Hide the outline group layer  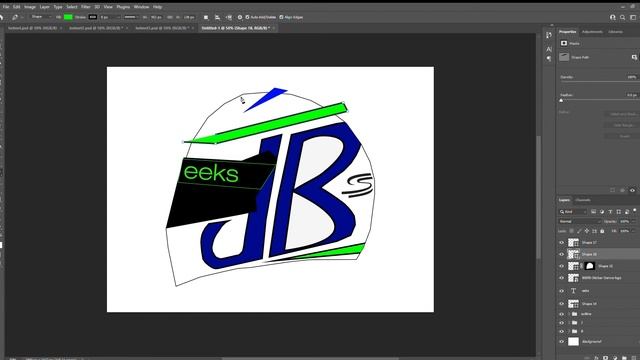(x=562, y=314)
